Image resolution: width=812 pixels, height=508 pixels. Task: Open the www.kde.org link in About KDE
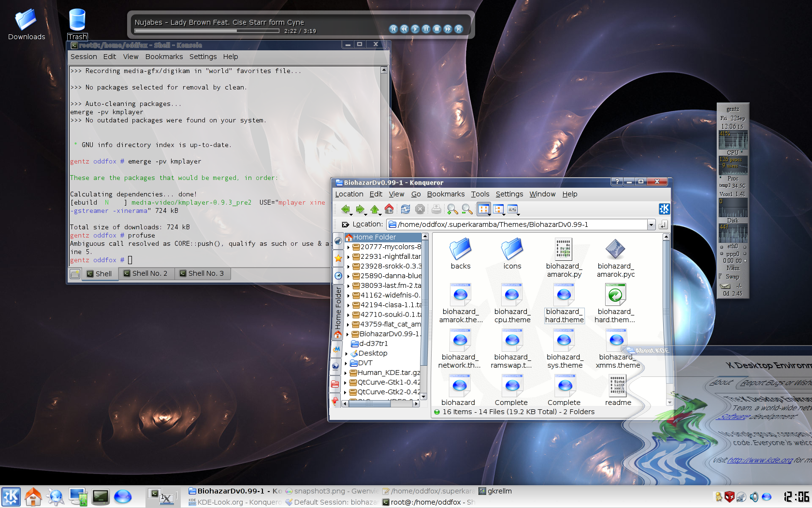760,460
